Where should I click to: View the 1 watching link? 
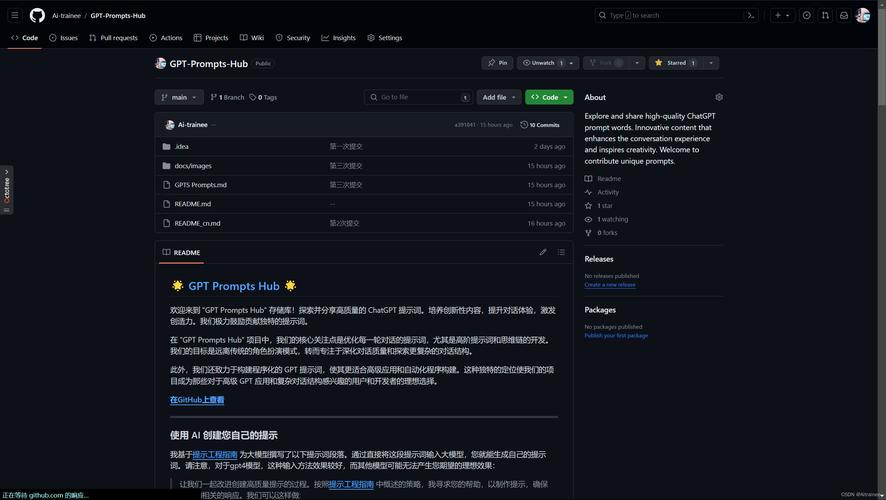click(x=606, y=219)
